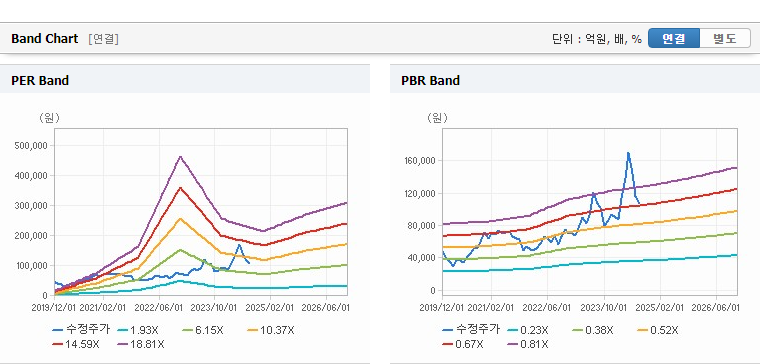Click PBR chart 2026/06/01 date label
This screenshot has height=364, width=760.
715,308
